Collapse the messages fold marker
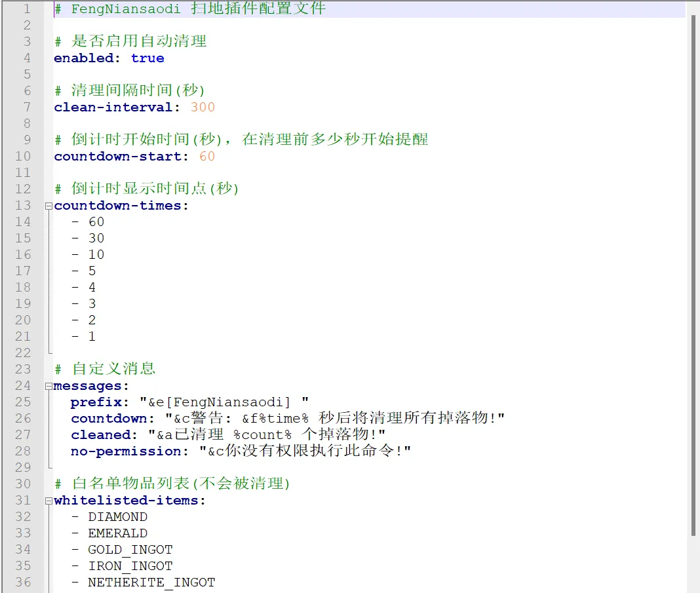 point(49,387)
